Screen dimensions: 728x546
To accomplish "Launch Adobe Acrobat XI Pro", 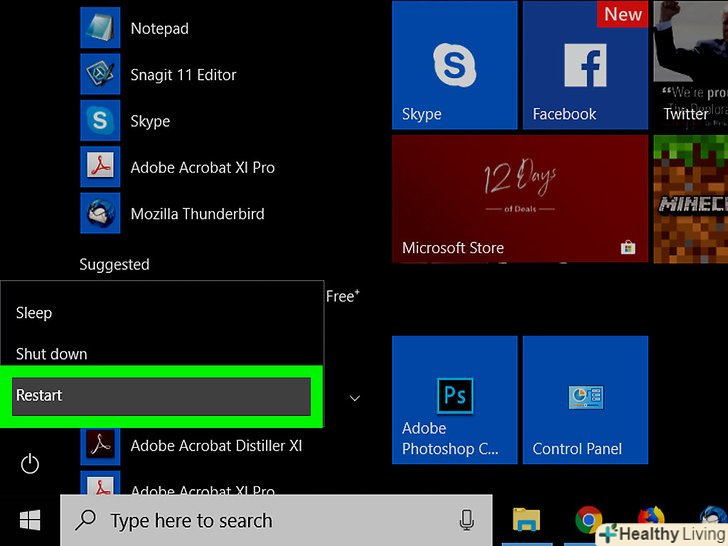I will pyautogui.click(x=202, y=167).
